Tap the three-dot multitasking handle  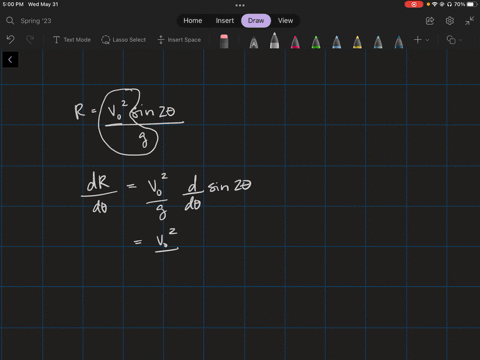240,5
